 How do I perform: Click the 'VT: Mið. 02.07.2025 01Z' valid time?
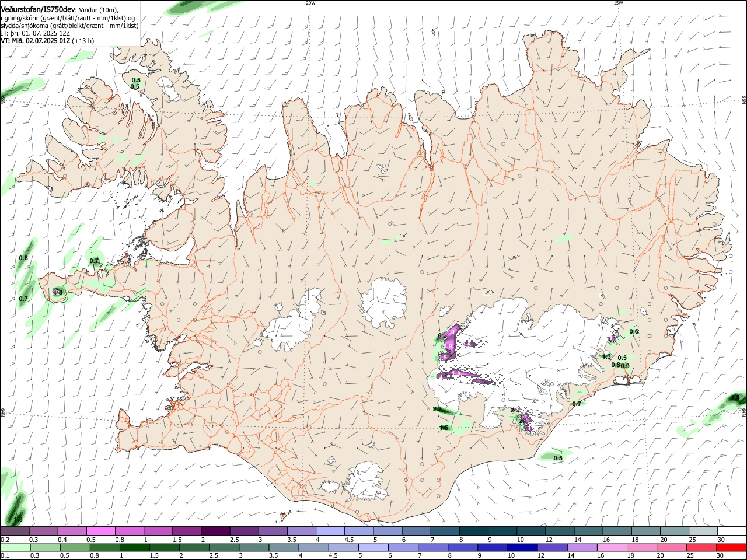(x=36, y=41)
